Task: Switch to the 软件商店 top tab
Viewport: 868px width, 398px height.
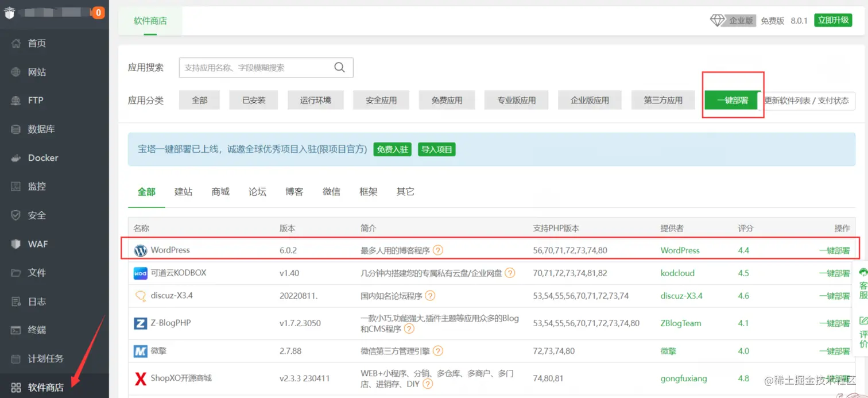Action: coord(150,21)
